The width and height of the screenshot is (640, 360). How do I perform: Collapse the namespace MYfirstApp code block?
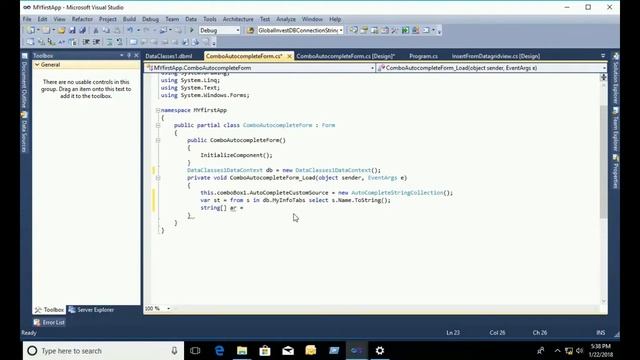pos(158,110)
